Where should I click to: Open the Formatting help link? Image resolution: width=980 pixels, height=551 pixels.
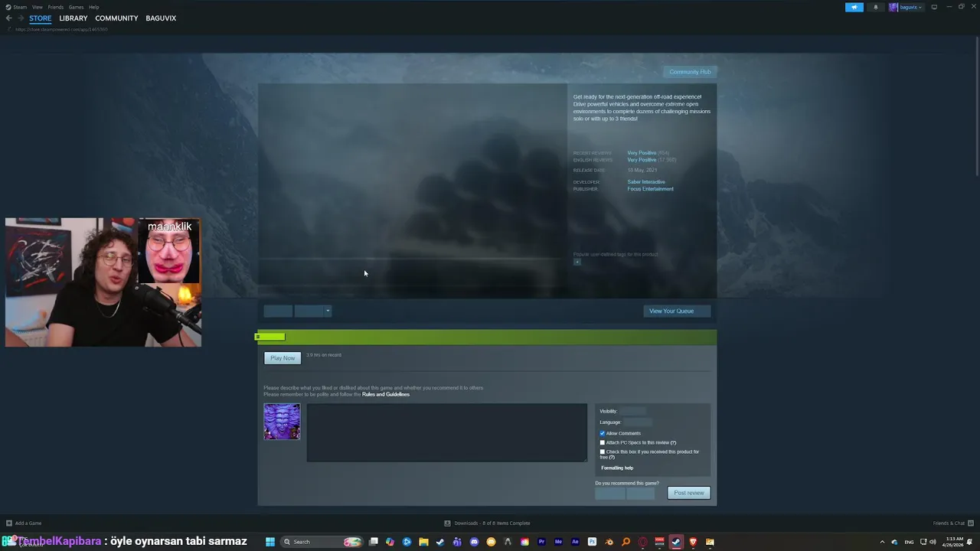pos(617,468)
